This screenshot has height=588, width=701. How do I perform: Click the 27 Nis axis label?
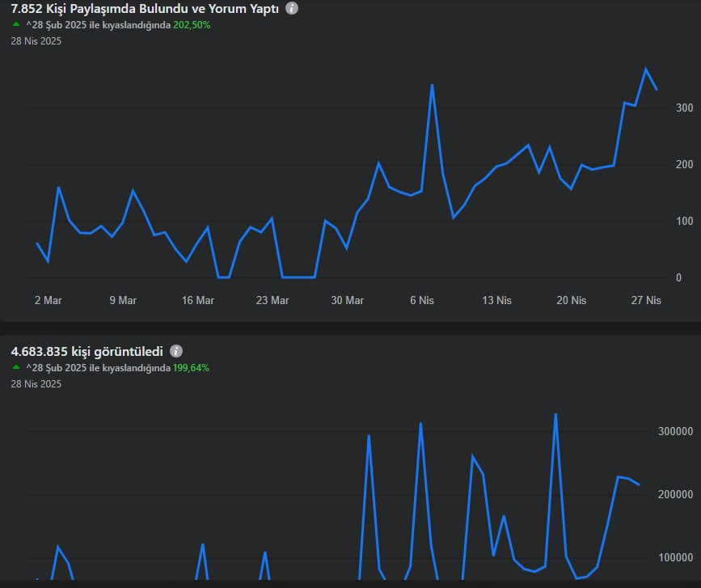click(x=646, y=301)
